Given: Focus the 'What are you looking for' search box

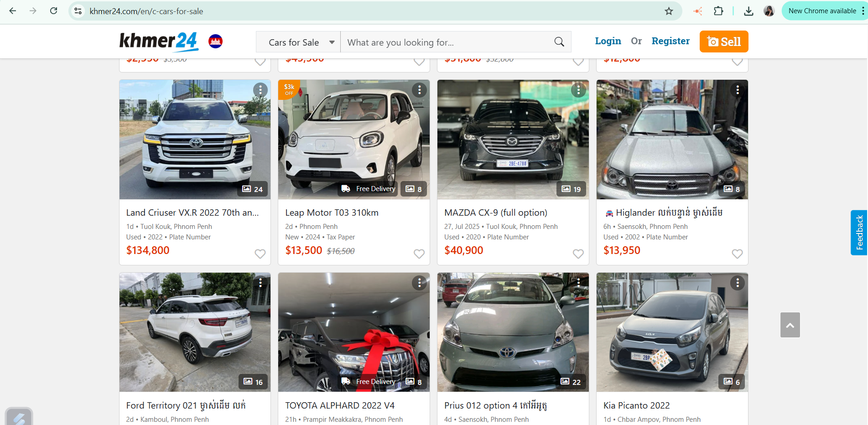Looking at the screenshot, I should click(446, 42).
